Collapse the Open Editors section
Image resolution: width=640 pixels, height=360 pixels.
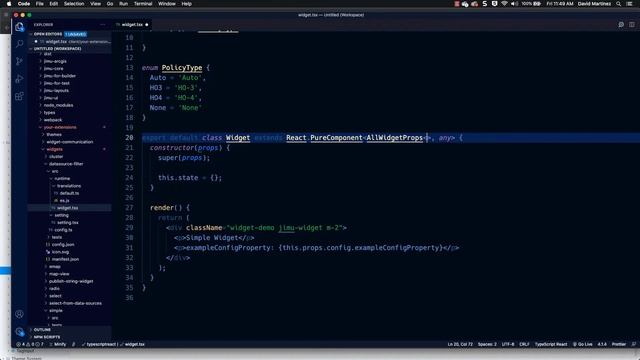tap(48, 34)
